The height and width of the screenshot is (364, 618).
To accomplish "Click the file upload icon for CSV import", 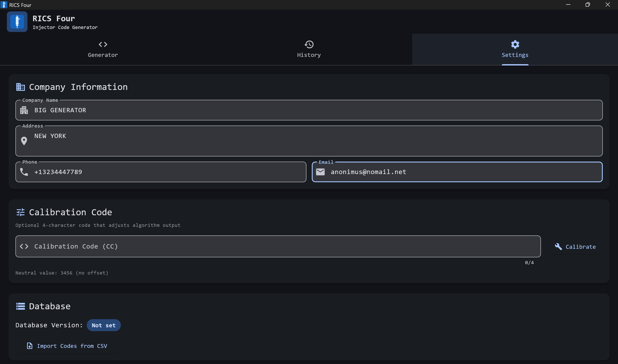I will [29, 346].
